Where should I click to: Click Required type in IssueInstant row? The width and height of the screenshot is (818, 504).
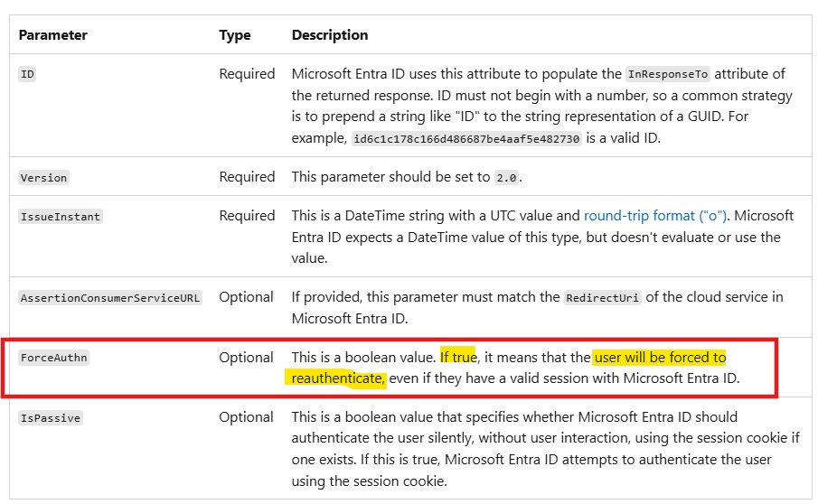pos(247,216)
